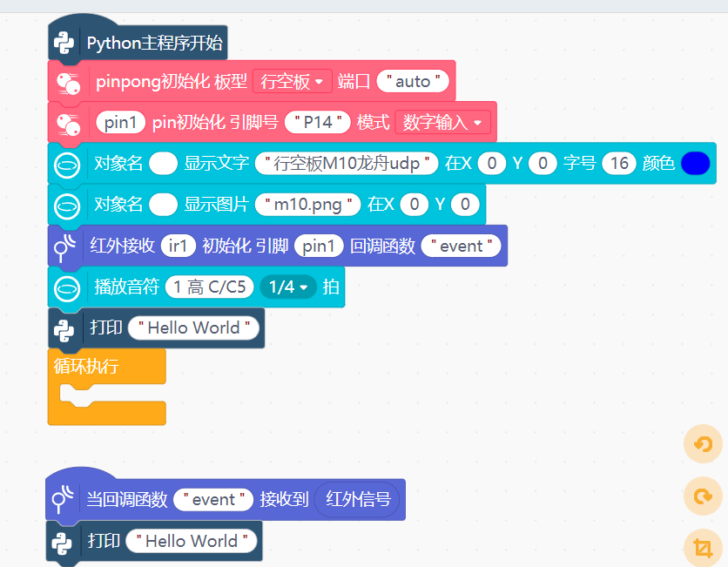Click the pin初始化 引脚号 label
Image resolution: width=728 pixels, height=567 pixels.
(215, 122)
